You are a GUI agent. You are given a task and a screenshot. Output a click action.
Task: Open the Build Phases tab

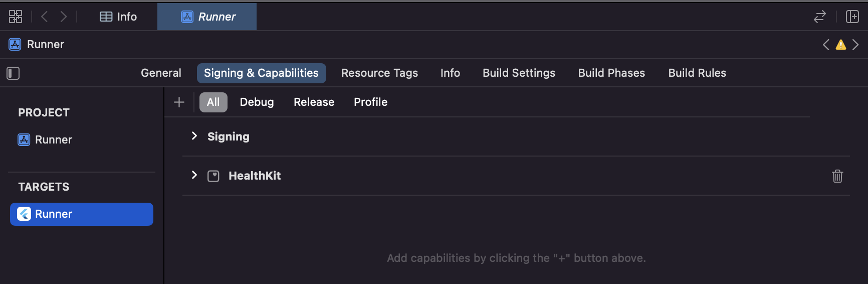[x=611, y=73]
